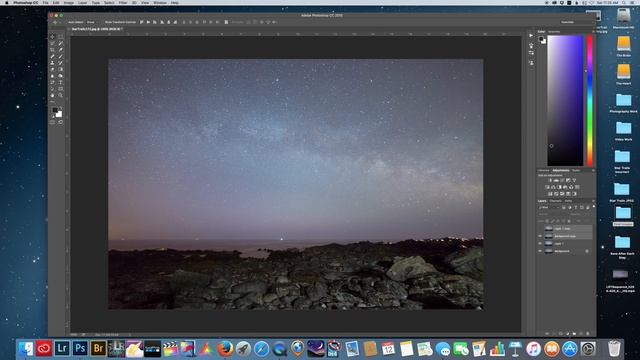The height and width of the screenshot is (360, 640).
Task: Click the delete layer trash icon
Action: [x=587, y=333]
